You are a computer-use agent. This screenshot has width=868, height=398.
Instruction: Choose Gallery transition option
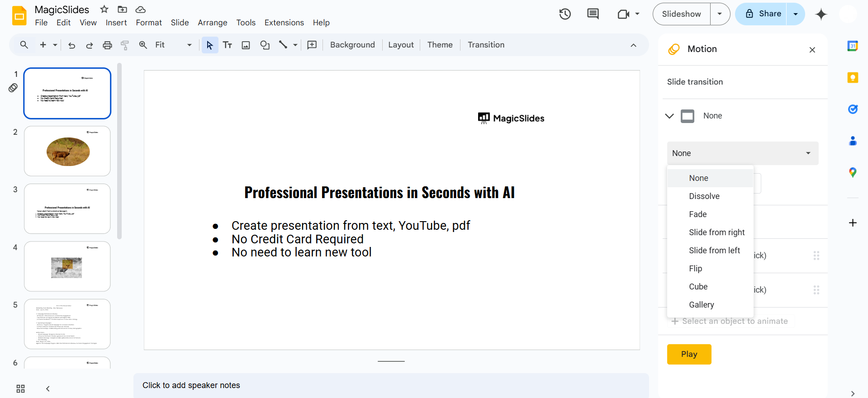click(x=710, y=305)
